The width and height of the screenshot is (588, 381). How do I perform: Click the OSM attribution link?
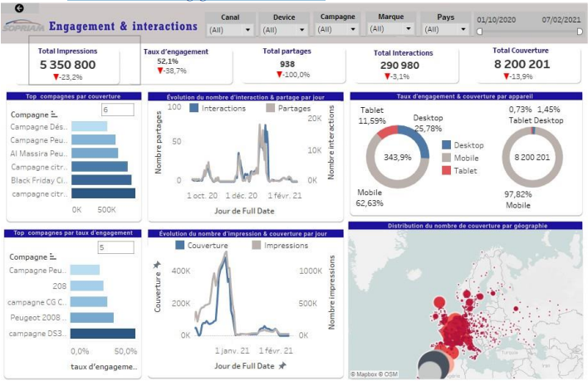pyautogui.click(x=388, y=374)
